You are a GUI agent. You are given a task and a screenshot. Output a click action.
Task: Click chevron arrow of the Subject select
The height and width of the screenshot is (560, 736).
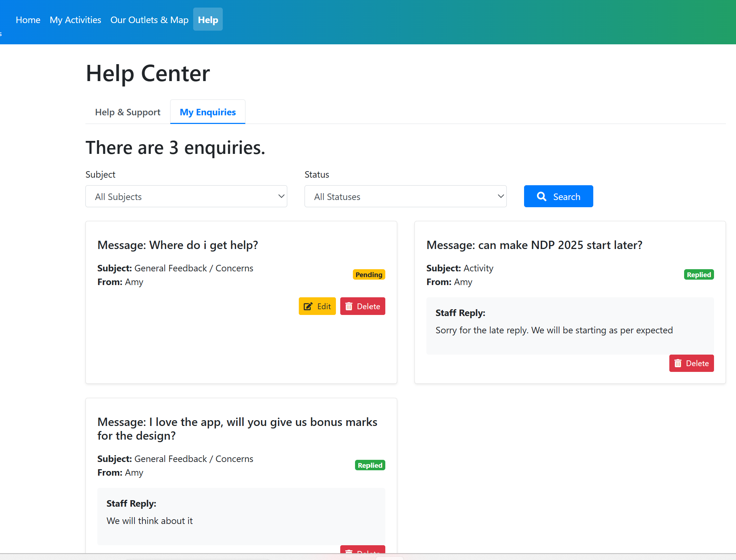[x=281, y=196]
